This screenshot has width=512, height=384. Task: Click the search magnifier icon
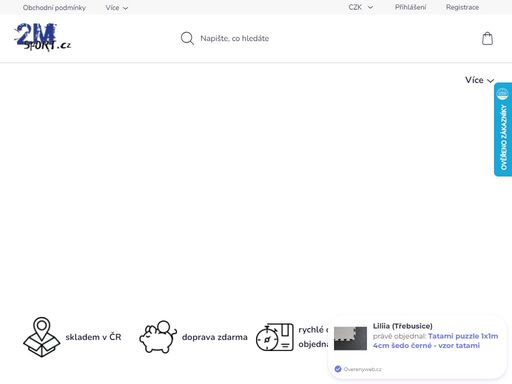[187, 38]
